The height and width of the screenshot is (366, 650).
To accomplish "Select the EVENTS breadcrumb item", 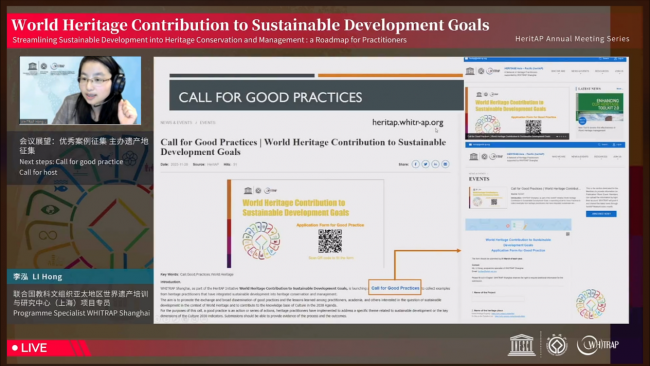I will 208,123.
